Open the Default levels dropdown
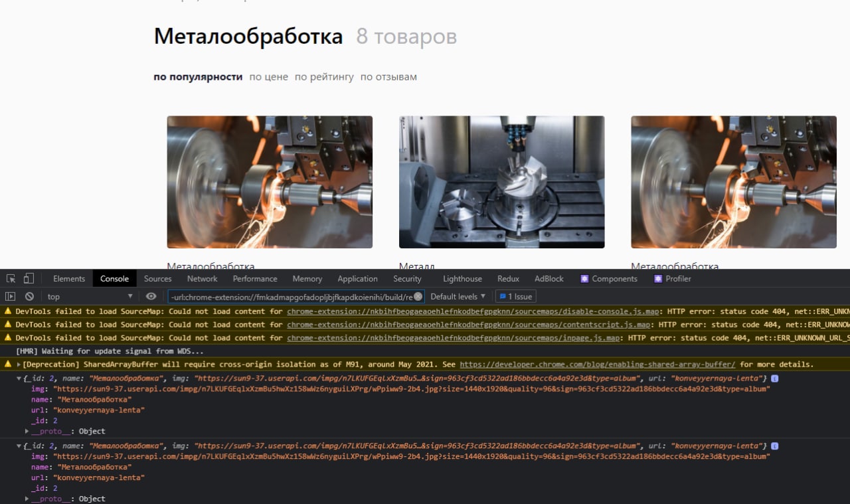Viewport: 850px width, 504px height. [x=458, y=297]
